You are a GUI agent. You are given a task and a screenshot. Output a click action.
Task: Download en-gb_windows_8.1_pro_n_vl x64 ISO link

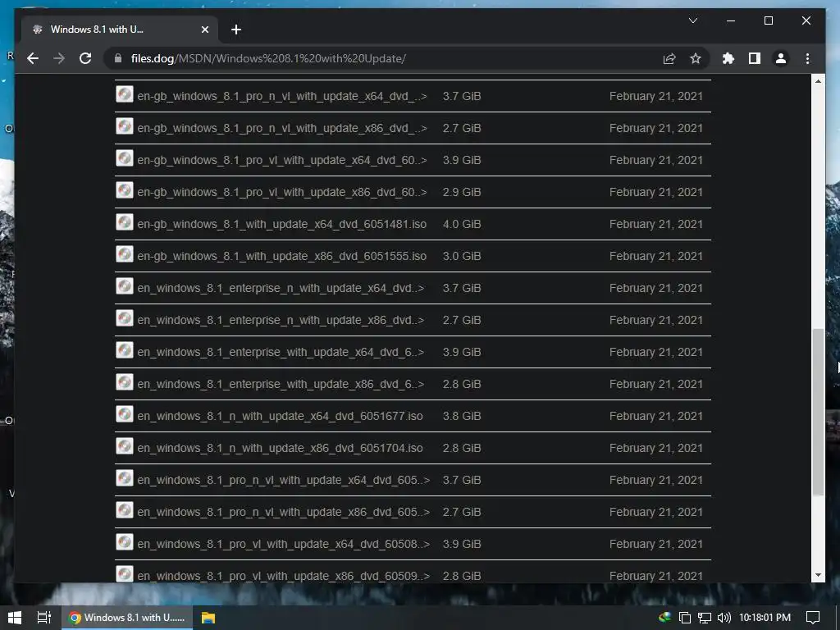(281, 97)
